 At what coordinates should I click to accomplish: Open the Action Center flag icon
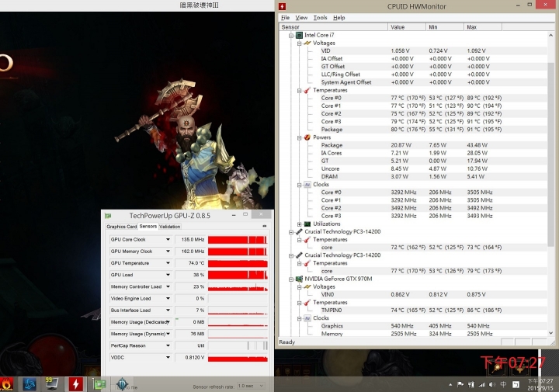tap(460, 384)
